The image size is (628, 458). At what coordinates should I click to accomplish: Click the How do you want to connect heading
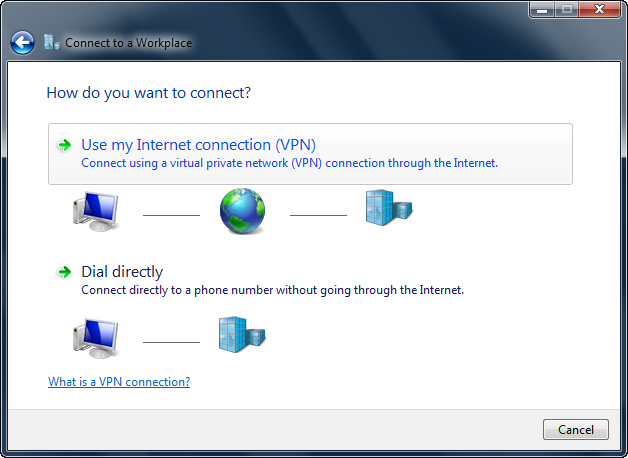148,93
